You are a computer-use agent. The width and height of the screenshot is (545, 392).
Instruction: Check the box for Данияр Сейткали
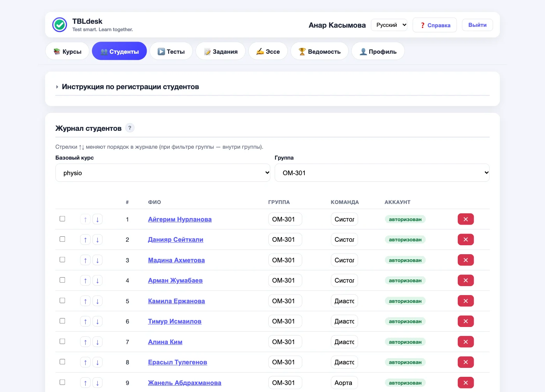62,239
